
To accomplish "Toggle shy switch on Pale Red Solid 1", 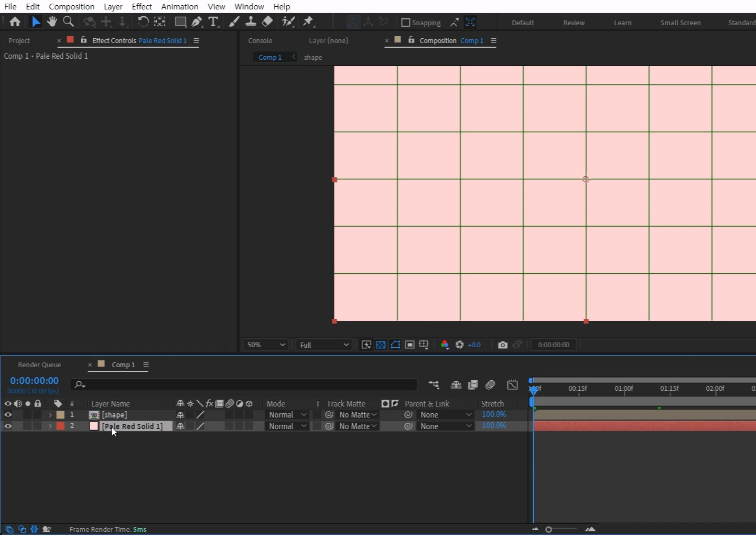I will [180, 426].
